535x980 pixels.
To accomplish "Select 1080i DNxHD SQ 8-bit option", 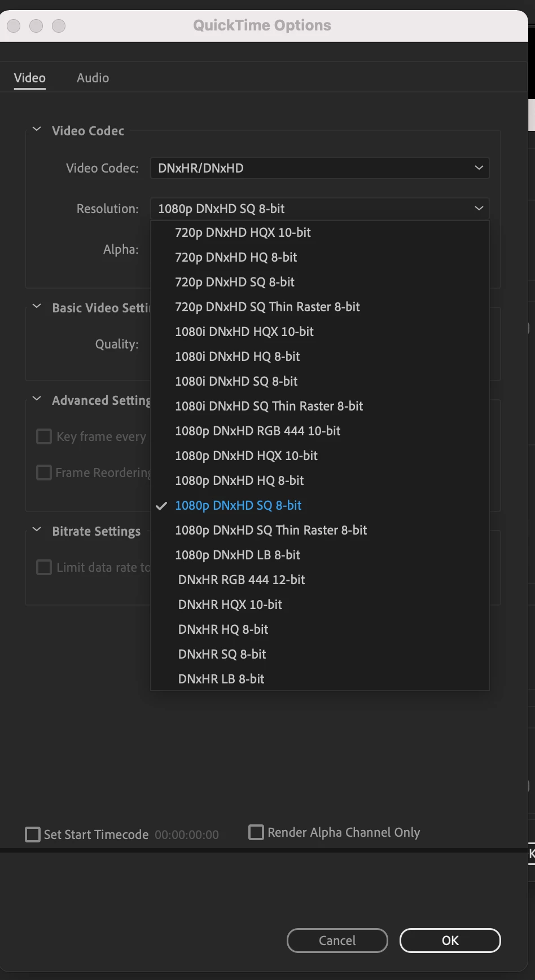I will click(319, 381).
